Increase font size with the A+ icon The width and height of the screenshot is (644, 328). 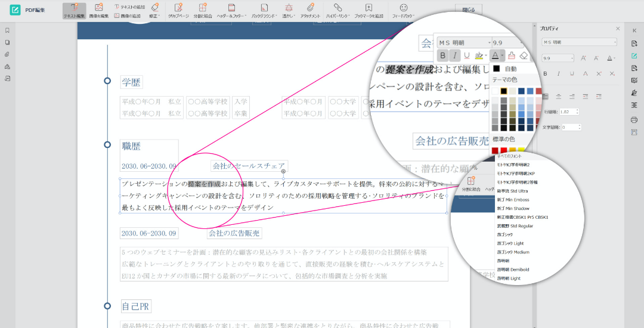(x=583, y=58)
